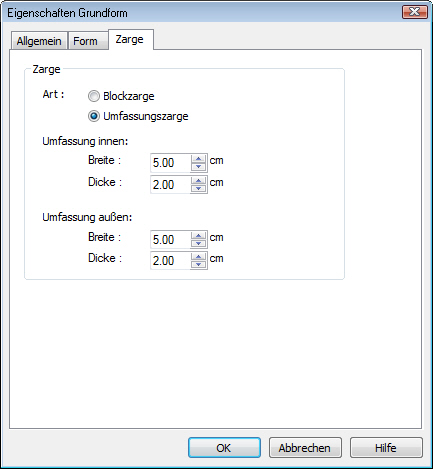Click the outer Umfassung Breite value field
Screen dimensions: 433x469
171,240
